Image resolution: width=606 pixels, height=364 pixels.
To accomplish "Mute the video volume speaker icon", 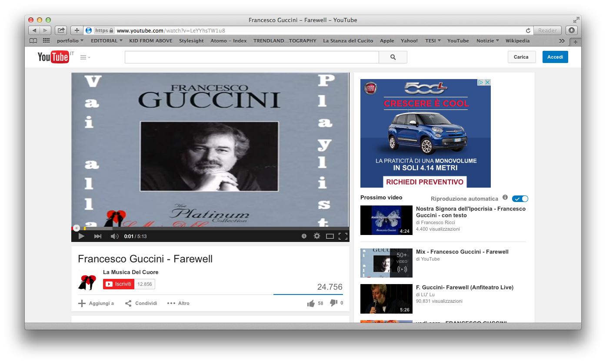I will (x=114, y=236).
